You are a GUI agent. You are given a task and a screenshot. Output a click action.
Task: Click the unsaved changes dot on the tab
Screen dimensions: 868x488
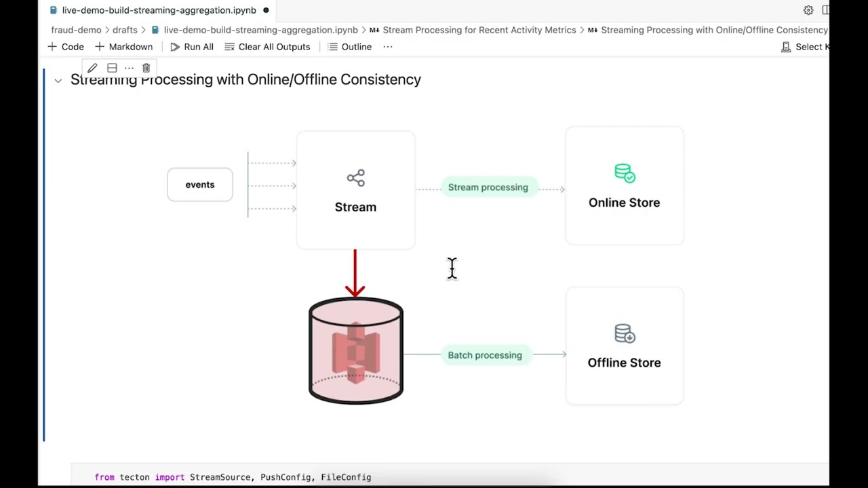(x=266, y=10)
